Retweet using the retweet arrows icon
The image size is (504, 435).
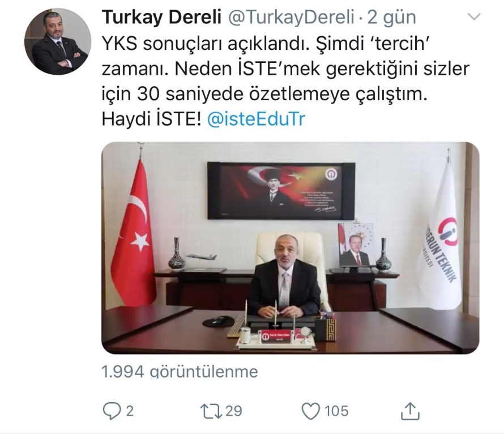(x=211, y=411)
